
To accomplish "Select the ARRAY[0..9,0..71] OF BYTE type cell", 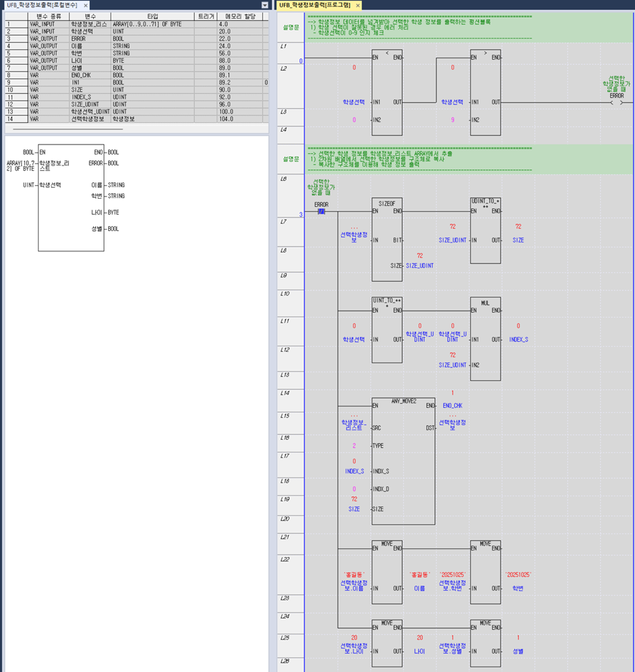I will click(153, 24).
